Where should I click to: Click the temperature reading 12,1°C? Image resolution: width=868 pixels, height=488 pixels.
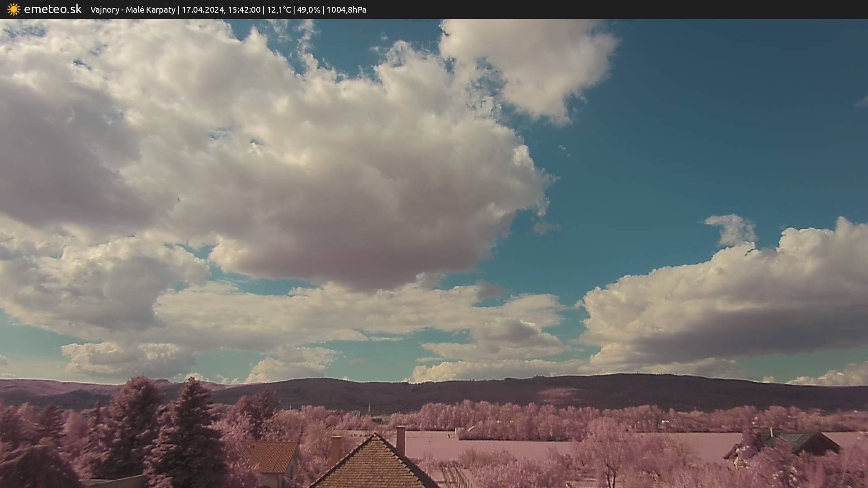pyautogui.click(x=278, y=10)
